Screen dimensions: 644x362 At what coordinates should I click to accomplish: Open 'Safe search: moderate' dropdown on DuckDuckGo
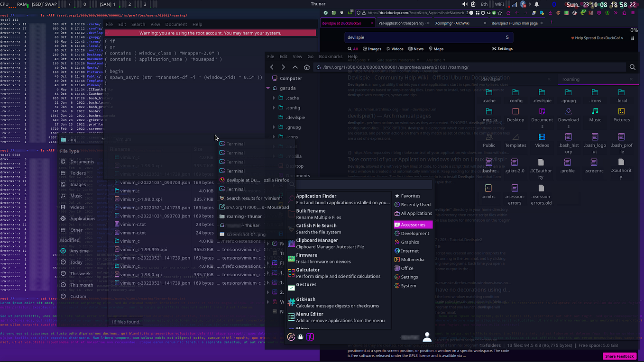coord(398,60)
